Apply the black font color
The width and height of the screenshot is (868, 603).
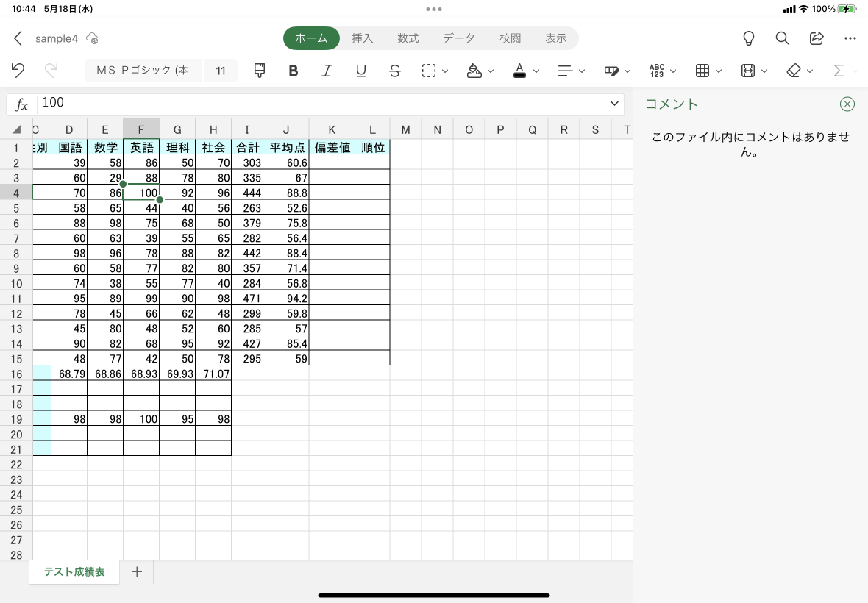[519, 71]
